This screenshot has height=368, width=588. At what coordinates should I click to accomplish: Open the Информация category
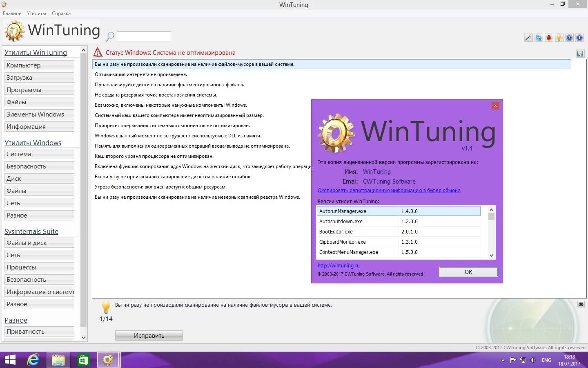(x=39, y=126)
